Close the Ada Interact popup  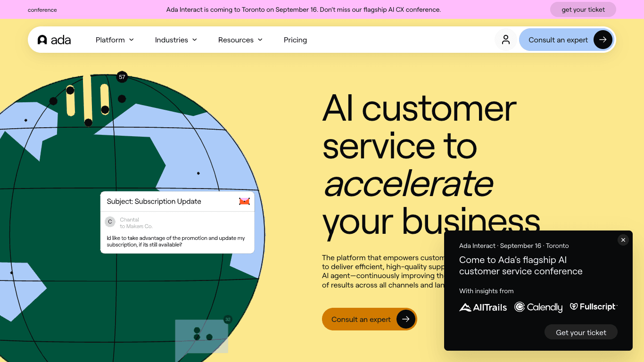[x=623, y=240]
